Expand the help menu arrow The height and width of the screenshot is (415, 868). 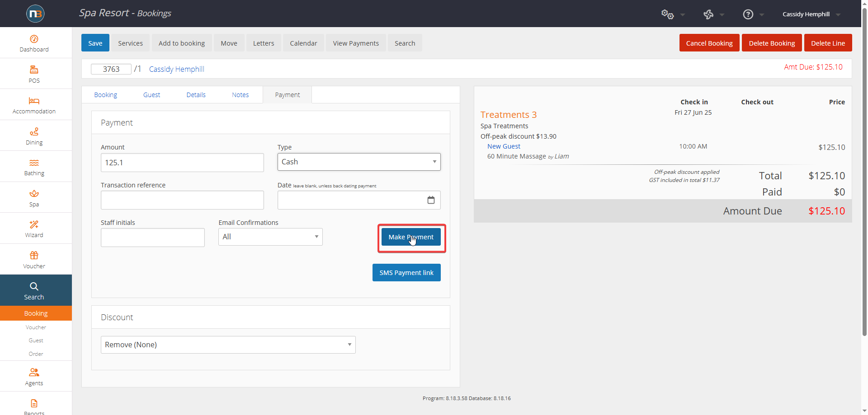[x=762, y=15]
